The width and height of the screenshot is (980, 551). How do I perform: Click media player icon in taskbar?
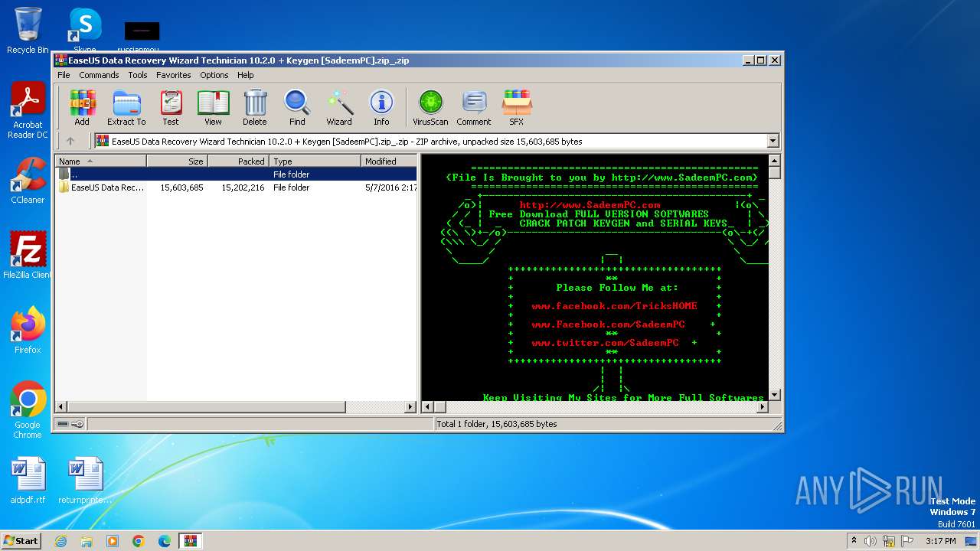(x=113, y=541)
